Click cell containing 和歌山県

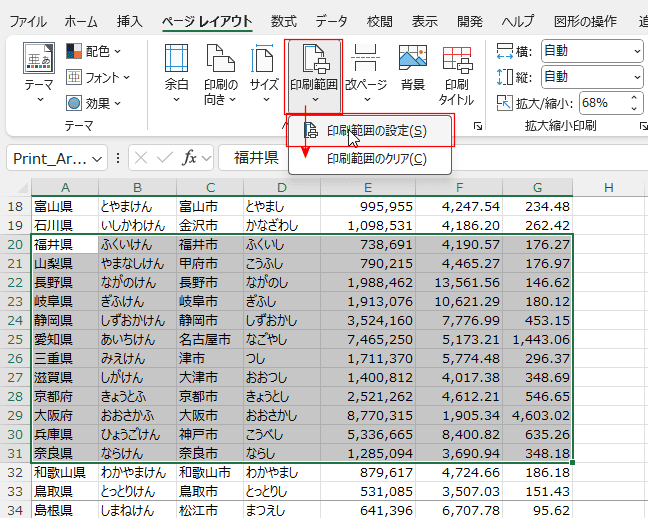[x=65, y=473]
